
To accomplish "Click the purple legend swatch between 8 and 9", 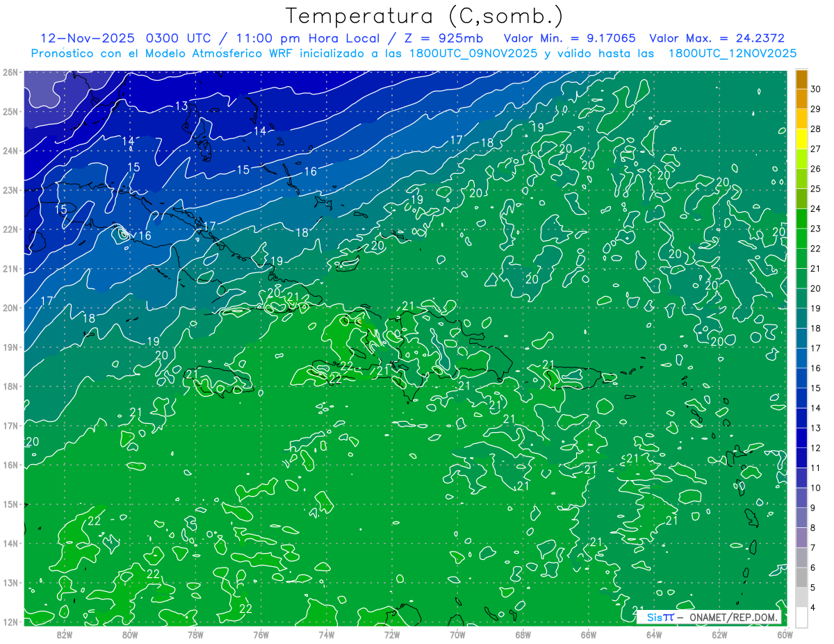I will pos(801,518).
